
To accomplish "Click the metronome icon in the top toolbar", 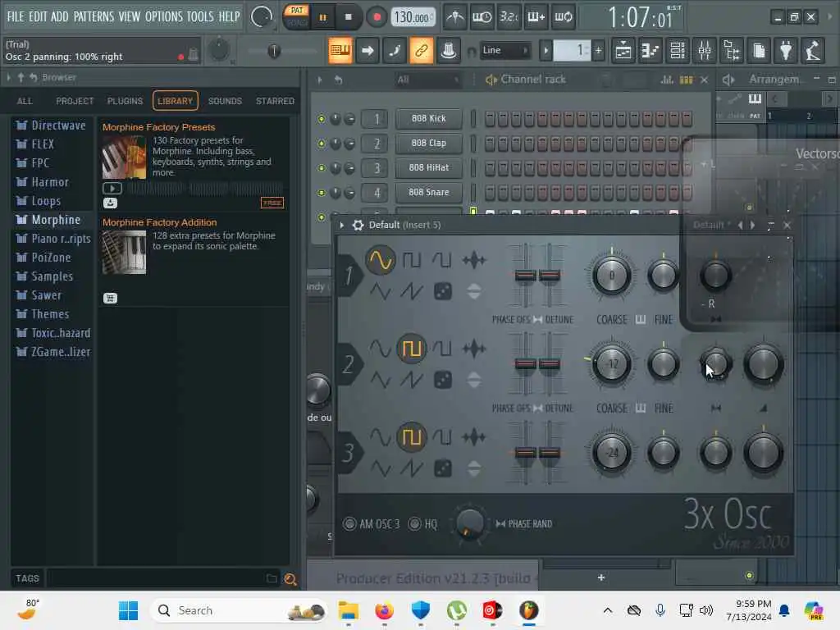I will click(455, 17).
